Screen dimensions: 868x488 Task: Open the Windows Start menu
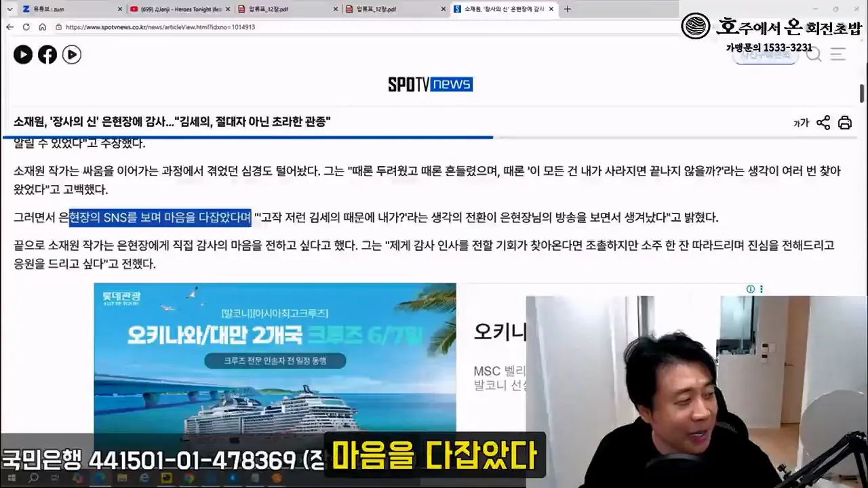click(10, 479)
